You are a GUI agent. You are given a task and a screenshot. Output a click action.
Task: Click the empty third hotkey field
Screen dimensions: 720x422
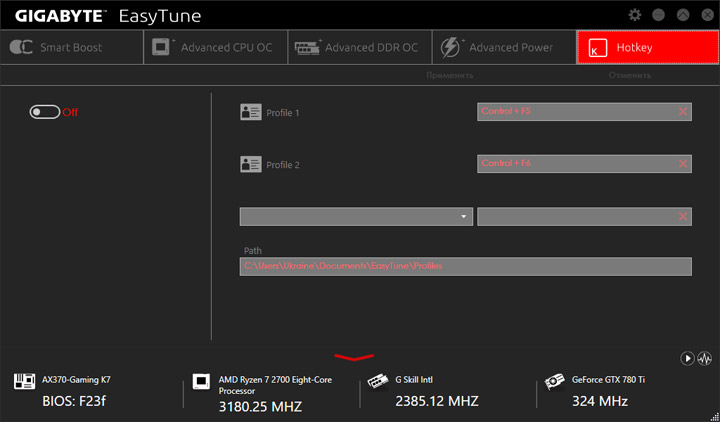[584, 216]
